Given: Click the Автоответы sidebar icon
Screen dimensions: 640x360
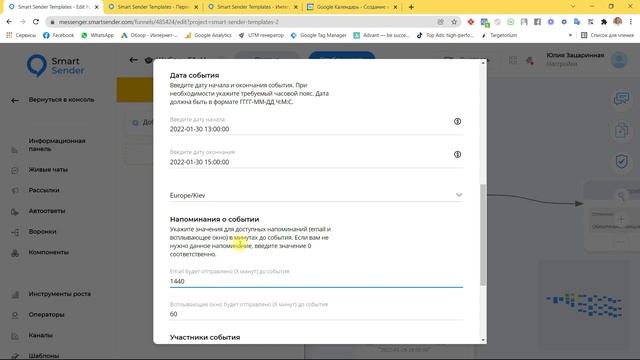Looking at the screenshot, I should (x=15, y=212).
